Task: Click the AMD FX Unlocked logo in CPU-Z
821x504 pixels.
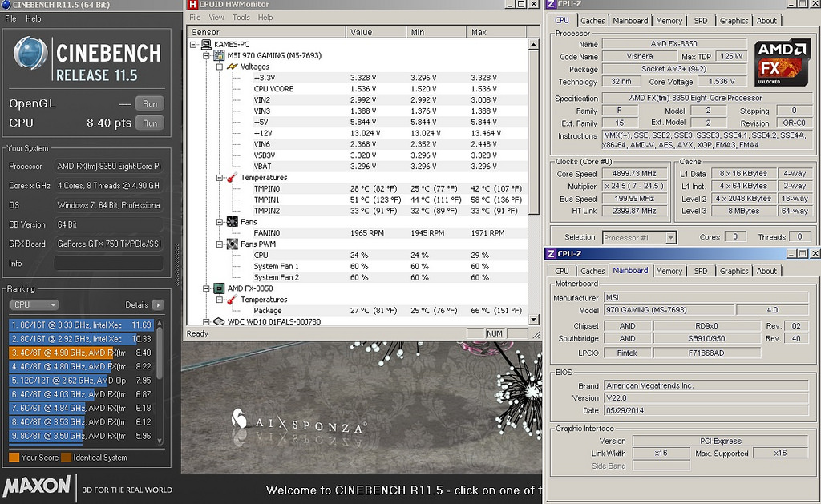Action: click(782, 62)
